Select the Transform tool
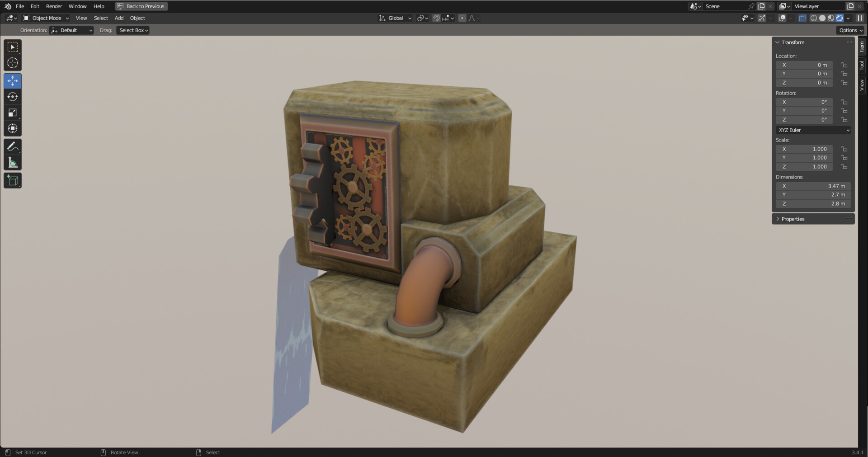Screen dimensions: 868x457 pyautogui.click(x=13, y=128)
